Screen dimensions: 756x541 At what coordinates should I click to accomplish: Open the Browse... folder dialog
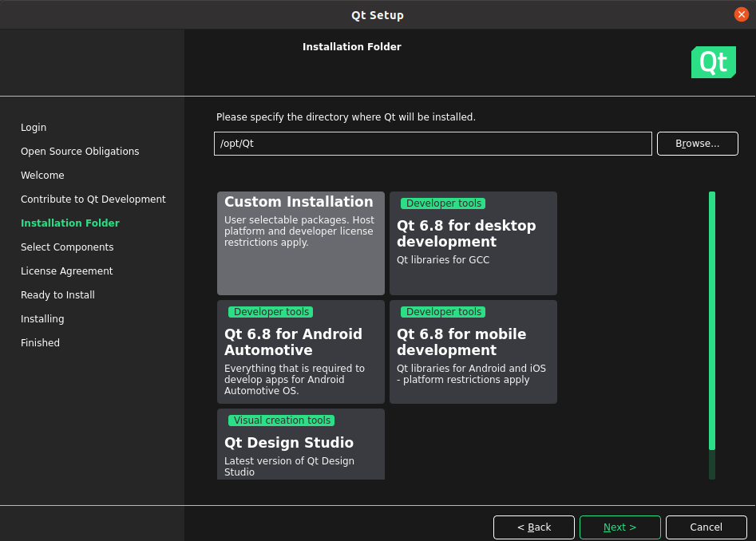[697, 144]
